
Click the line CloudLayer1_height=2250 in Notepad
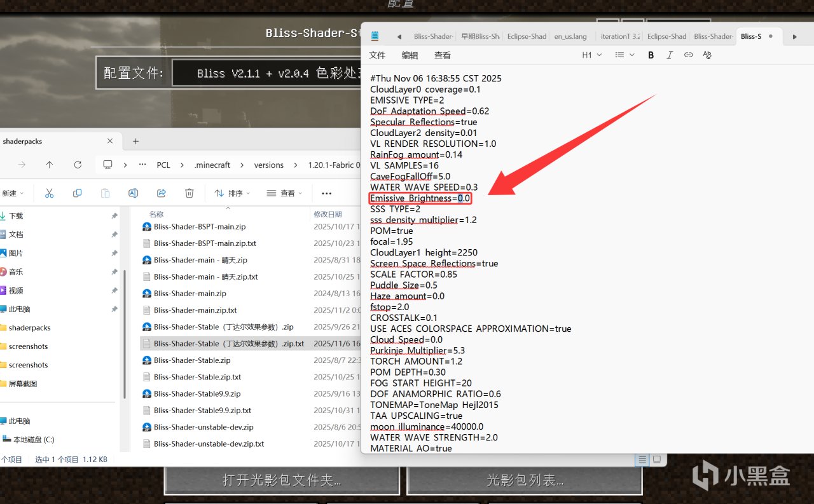[x=424, y=252]
